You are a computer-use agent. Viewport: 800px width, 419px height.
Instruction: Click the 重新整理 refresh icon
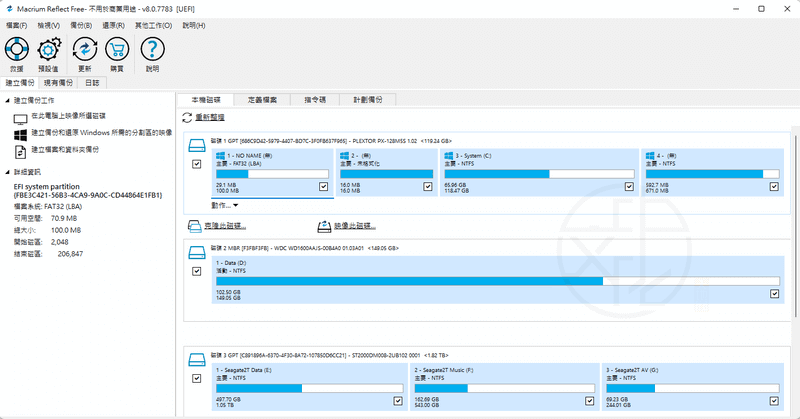click(187, 118)
